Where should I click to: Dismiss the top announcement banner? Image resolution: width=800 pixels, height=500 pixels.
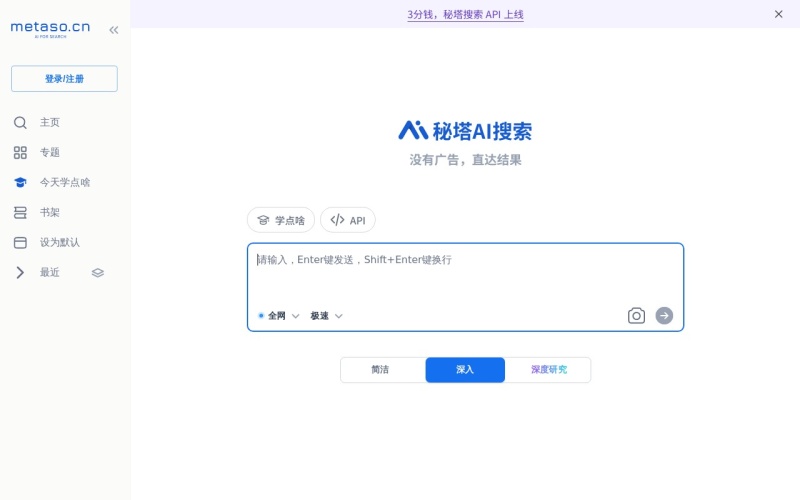point(779,14)
